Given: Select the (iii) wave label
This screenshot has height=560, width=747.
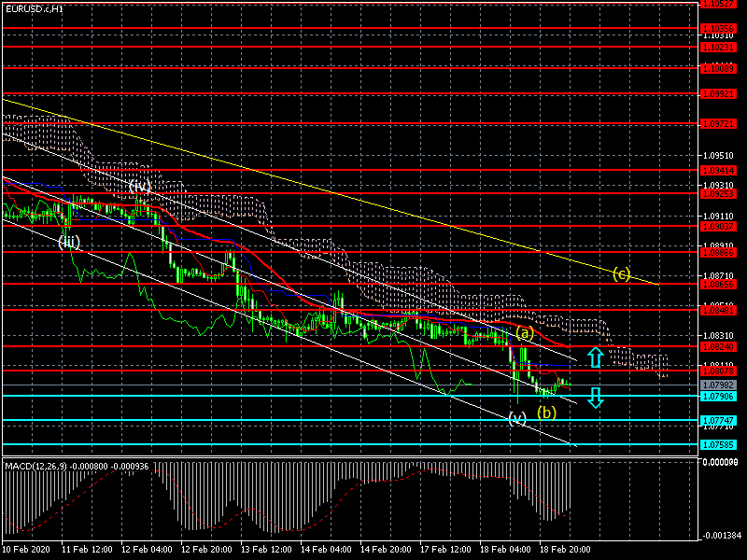Looking at the screenshot, I should (69, 242).
